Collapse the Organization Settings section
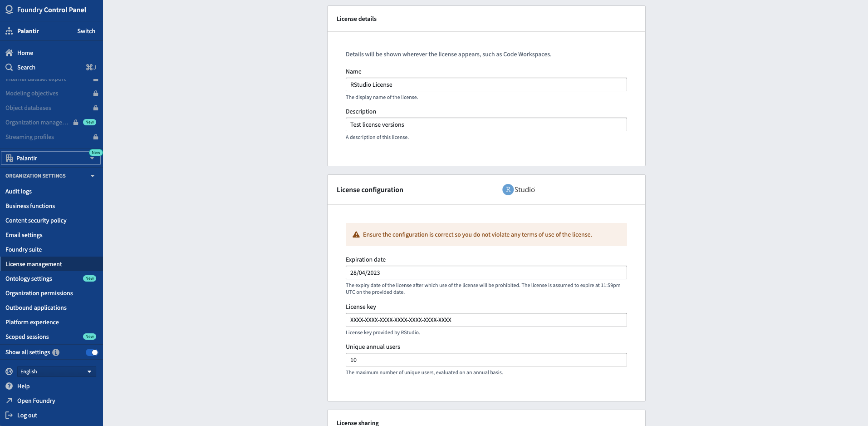The height and width of the screenshot is (426, 868). tap(93, 176)
